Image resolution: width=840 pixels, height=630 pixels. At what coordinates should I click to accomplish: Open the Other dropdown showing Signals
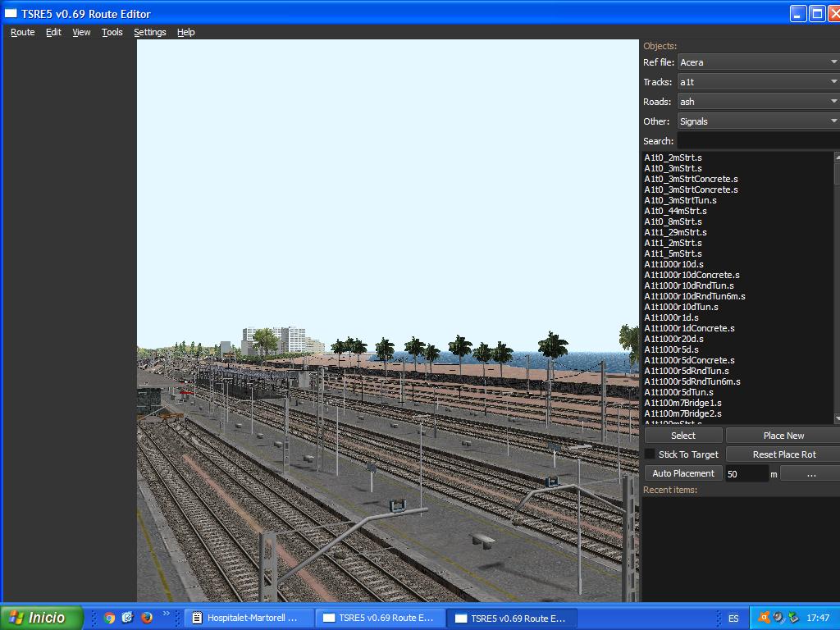[x=758, y=121]
